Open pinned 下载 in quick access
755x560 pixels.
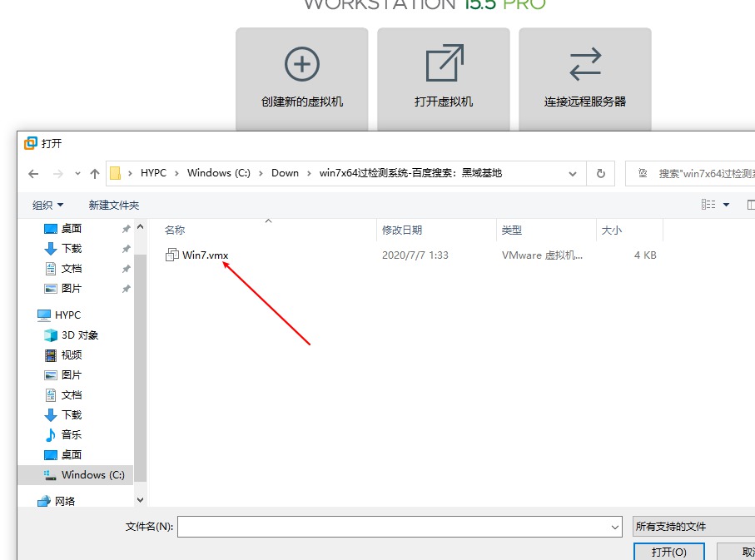point(72,249)
